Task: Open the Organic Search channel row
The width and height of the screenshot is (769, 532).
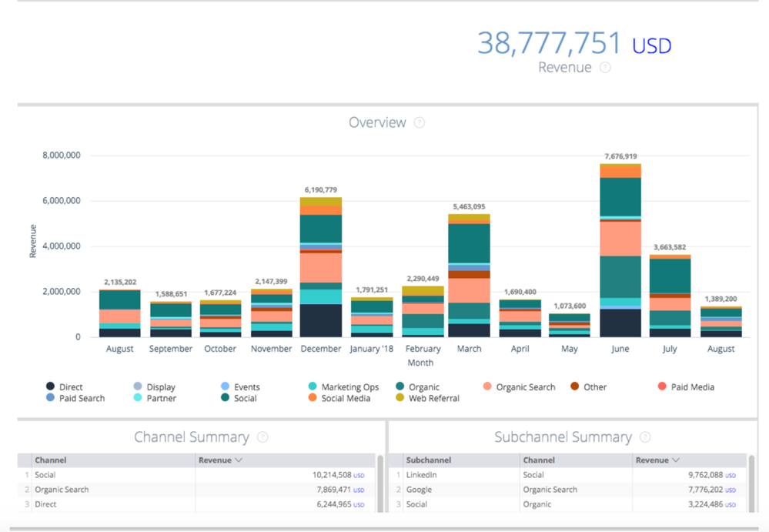Action: point(62,490)
